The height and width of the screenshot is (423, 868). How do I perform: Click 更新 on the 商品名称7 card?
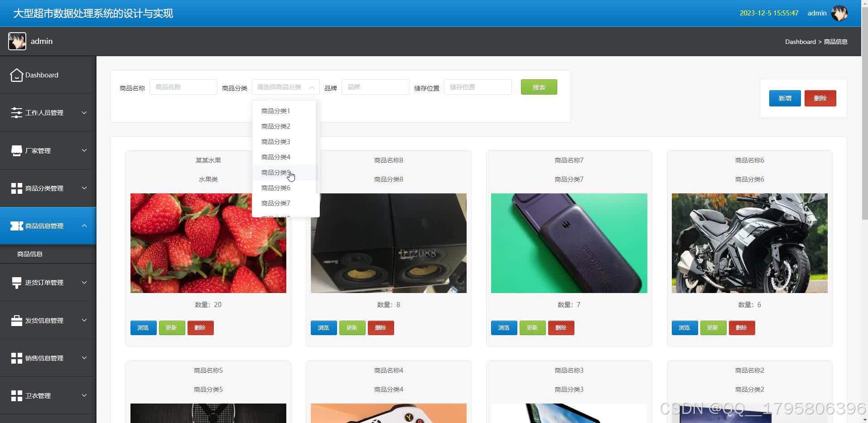point(532,328)
